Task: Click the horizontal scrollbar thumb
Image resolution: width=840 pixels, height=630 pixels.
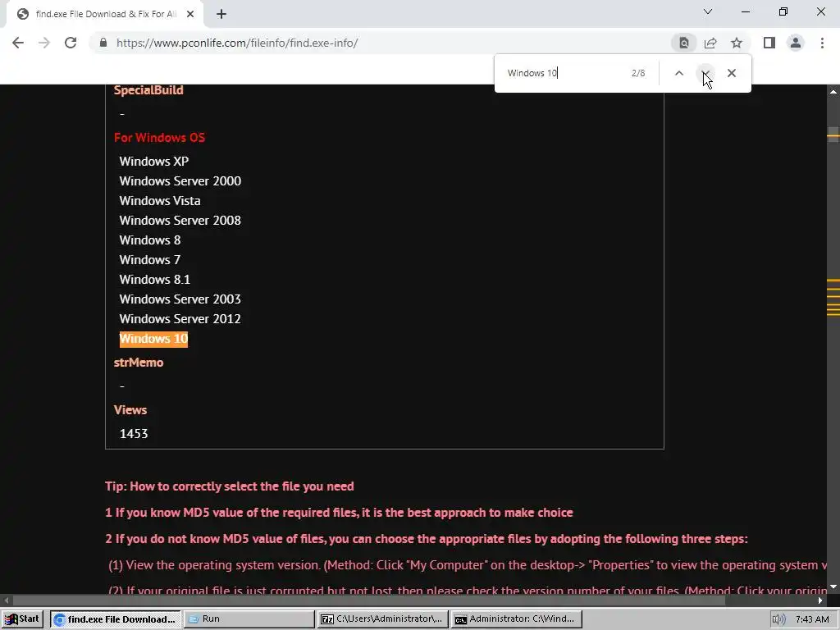Action: point(369,600)
